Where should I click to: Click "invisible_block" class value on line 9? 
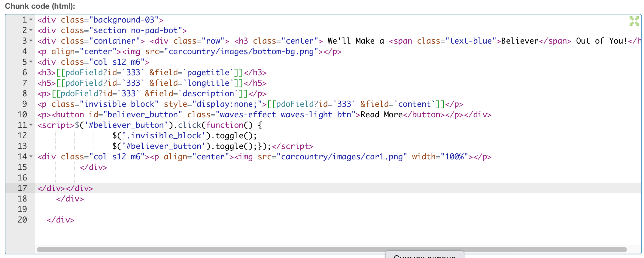click(x=119, y=104)
